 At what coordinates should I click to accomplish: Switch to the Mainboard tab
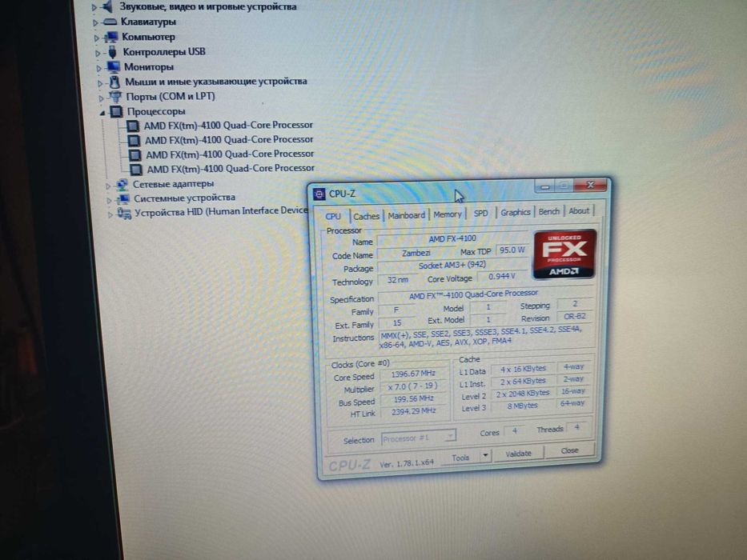(x=406, y=215)
